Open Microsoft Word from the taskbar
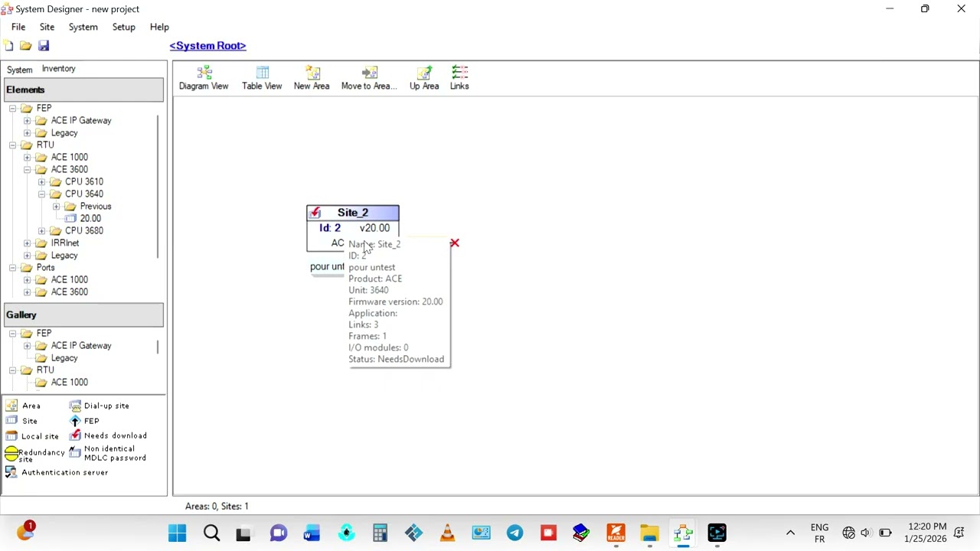The height and width of the screenshot is (551, 980). 312,533
